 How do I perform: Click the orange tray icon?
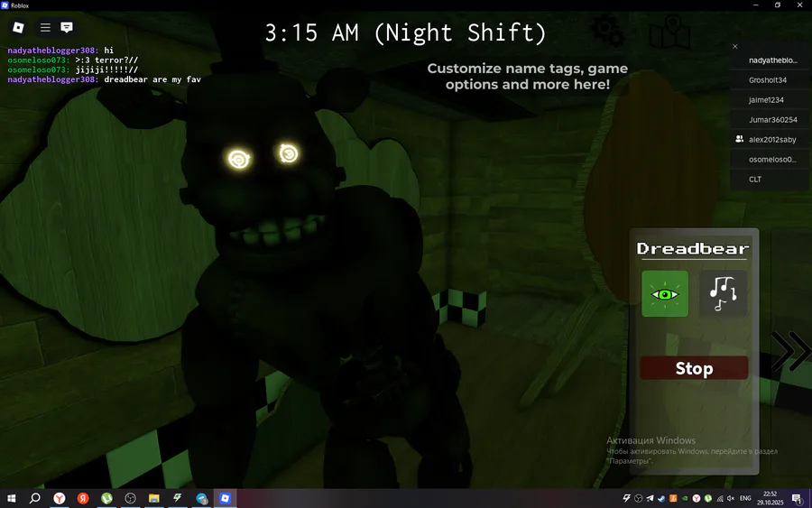click(x=673, y=498)
